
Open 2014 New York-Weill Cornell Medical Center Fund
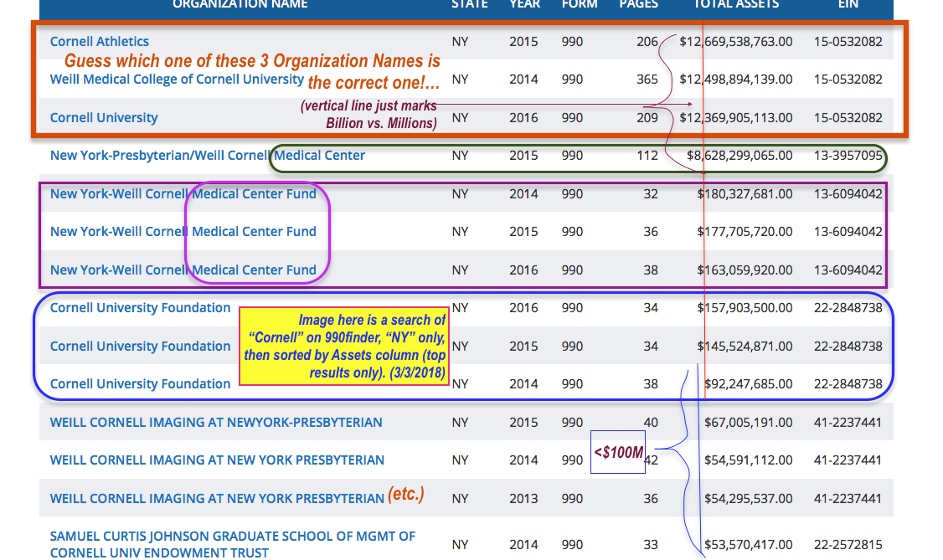tap(183, 194)
